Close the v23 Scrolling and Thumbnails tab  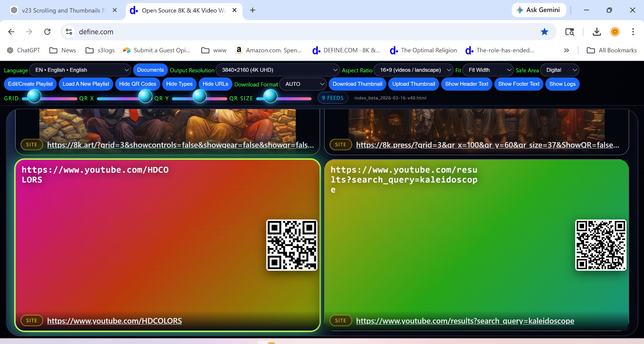point(115,10)
